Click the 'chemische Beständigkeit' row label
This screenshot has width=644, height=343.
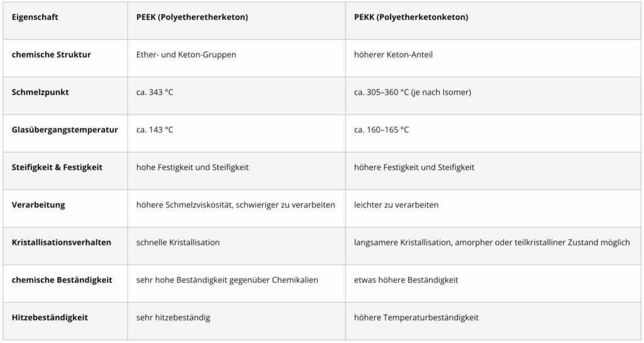(x=62, y=280)
